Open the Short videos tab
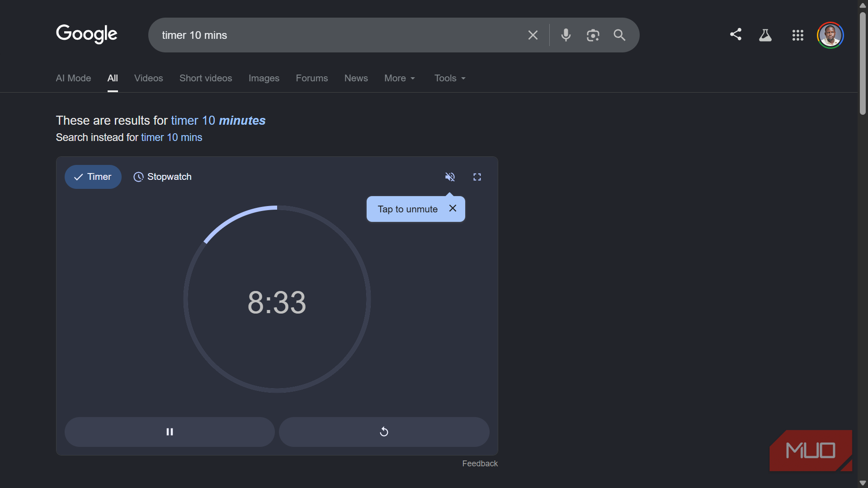868x488 pixels. [206, 78]
